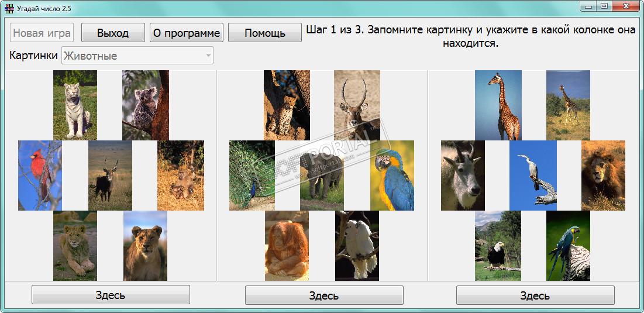Select the bird perched on dead branch

533,176
